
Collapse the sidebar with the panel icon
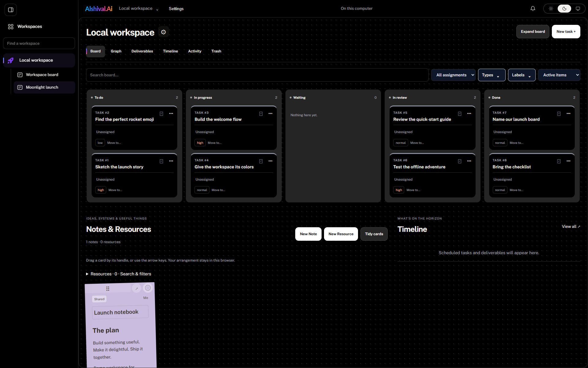pyautogui.click(x=11, y=10)
